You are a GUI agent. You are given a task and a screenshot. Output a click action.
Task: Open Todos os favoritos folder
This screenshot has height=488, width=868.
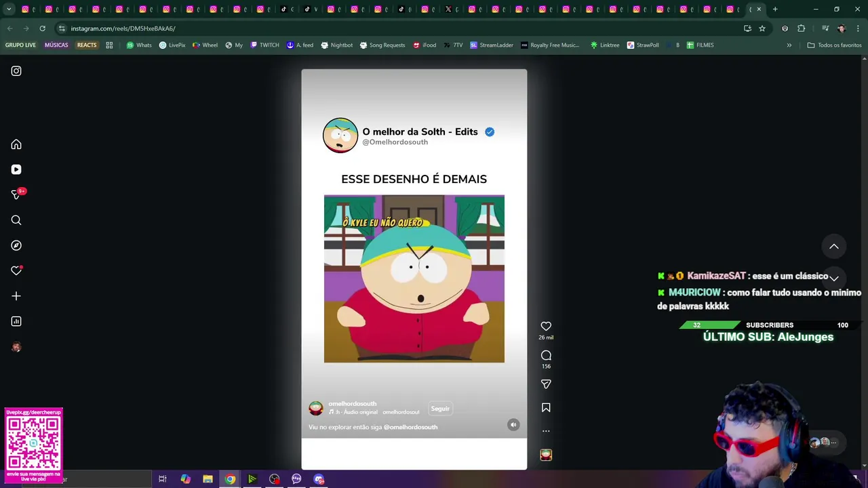[x=834, y=45]
